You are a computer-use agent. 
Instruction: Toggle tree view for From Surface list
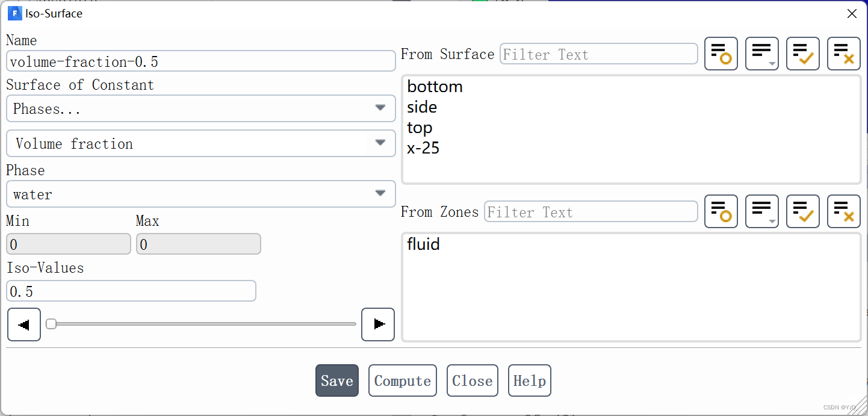(x=721, y=54)
